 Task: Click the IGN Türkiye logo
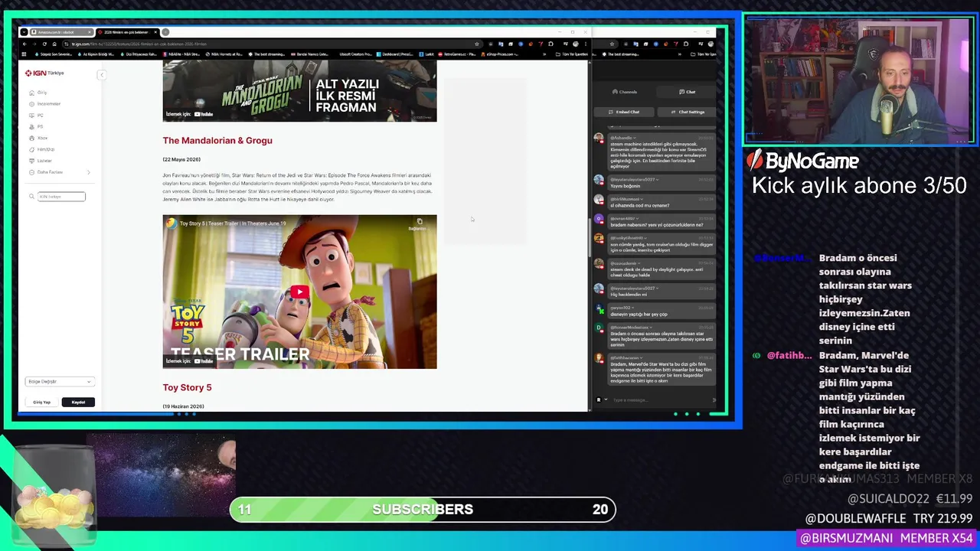tap(44, 73)
